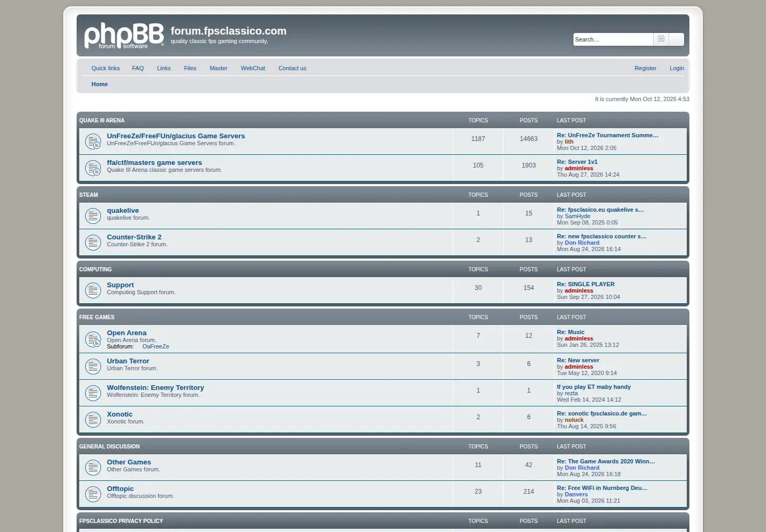Screen dimensions: 766x532
Task: Open the Master menu item
Action: click(x=218, y=68)
